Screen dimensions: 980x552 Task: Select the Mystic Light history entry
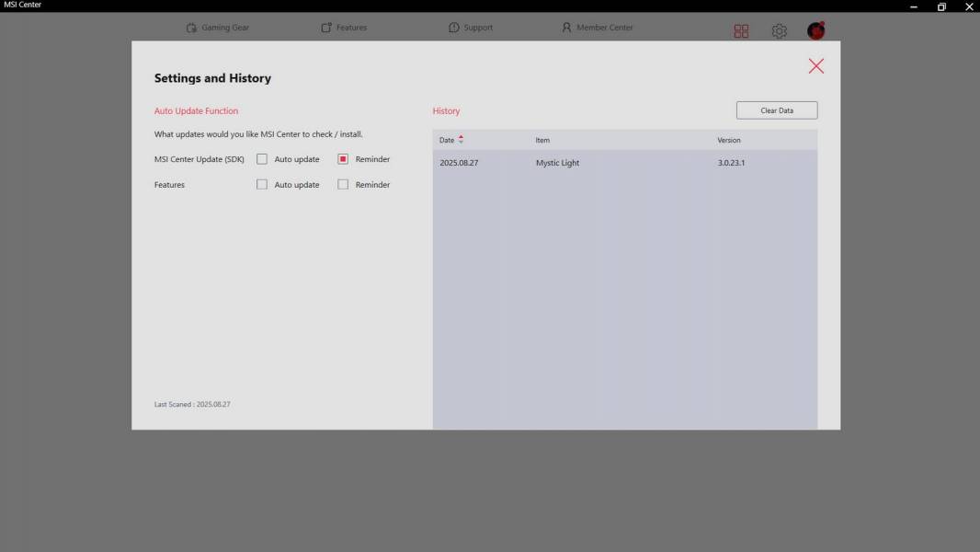(558, 163)
